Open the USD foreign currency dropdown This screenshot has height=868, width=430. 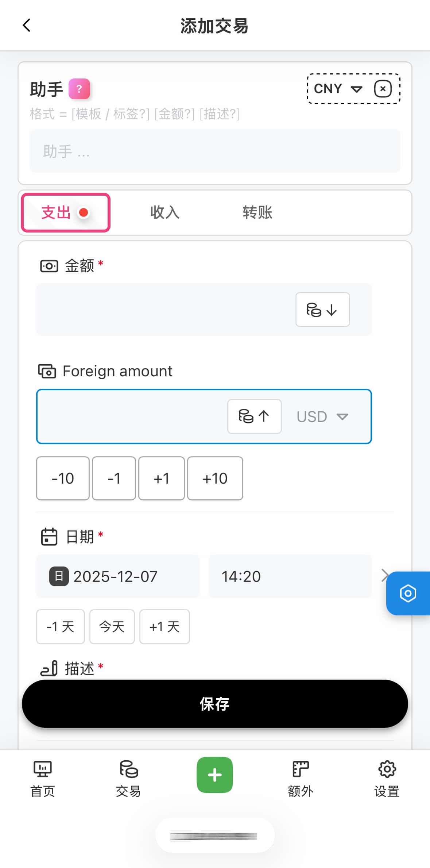pos(322,416)
